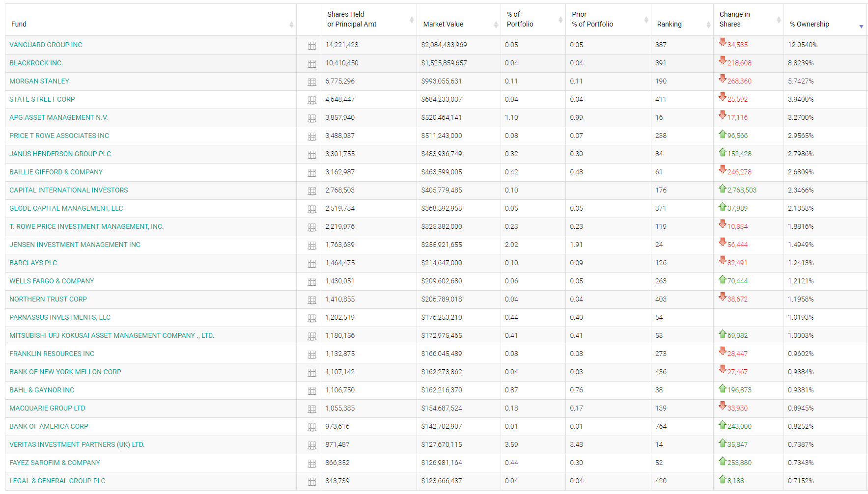The height and width of the screenshot is (494, 868).
Task: Sort by Change in Shares column
Action: 749,20
